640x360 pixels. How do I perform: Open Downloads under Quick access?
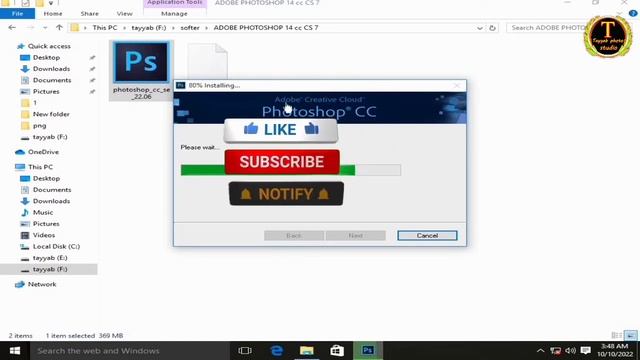[51, 69]
